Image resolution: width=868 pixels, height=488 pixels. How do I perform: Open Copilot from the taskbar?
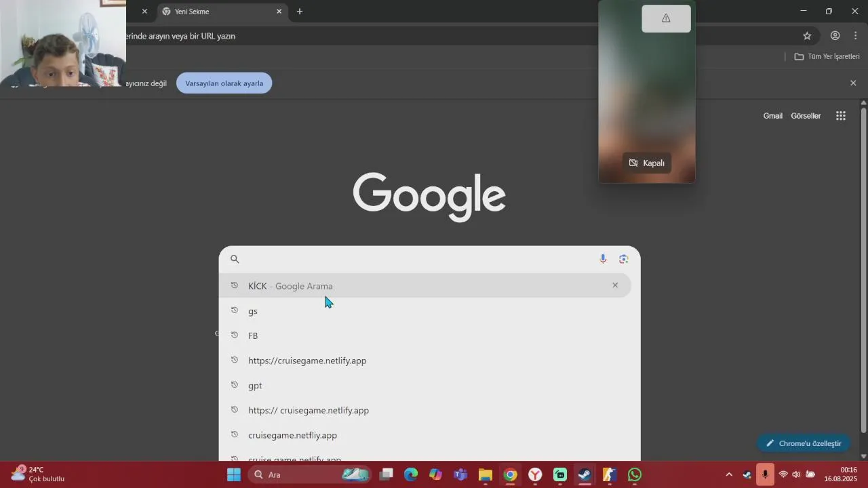(435, 474)
